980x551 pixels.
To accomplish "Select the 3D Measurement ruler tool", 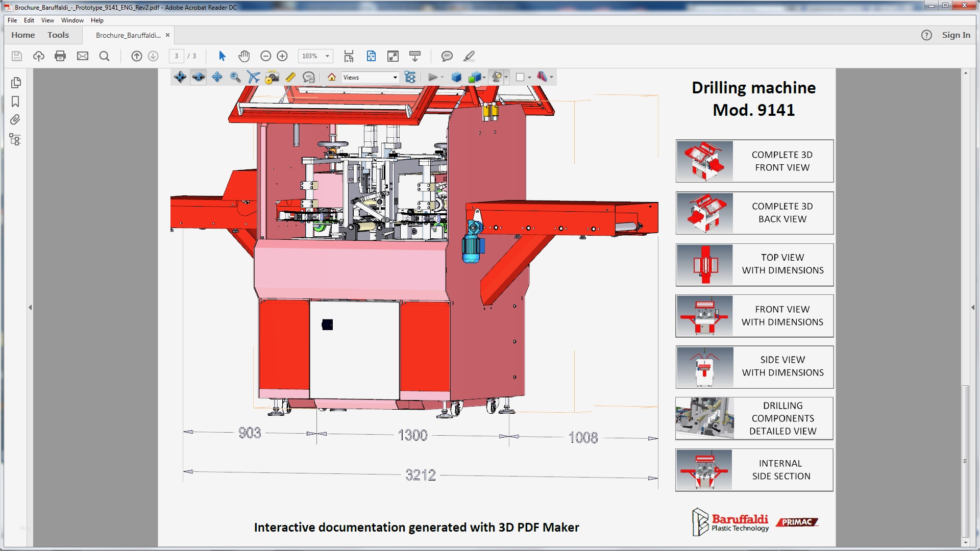I will [x=290, y=78].
